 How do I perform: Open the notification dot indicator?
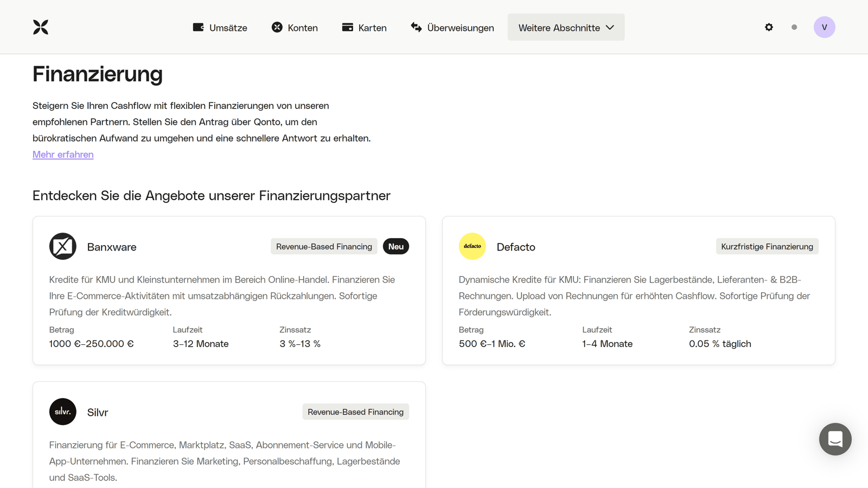(x=794, y=27)
